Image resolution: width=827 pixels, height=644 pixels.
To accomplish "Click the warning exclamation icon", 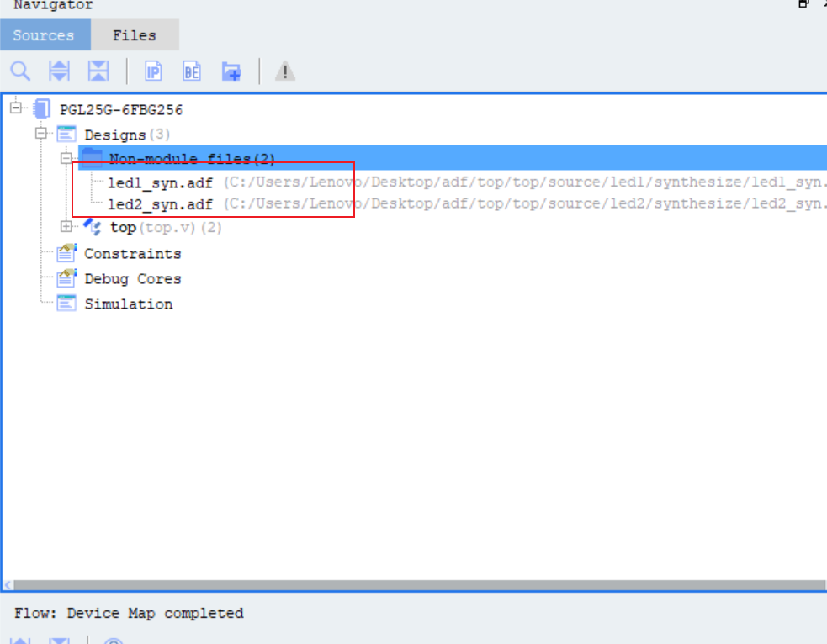I will click(x=285, y=71).
